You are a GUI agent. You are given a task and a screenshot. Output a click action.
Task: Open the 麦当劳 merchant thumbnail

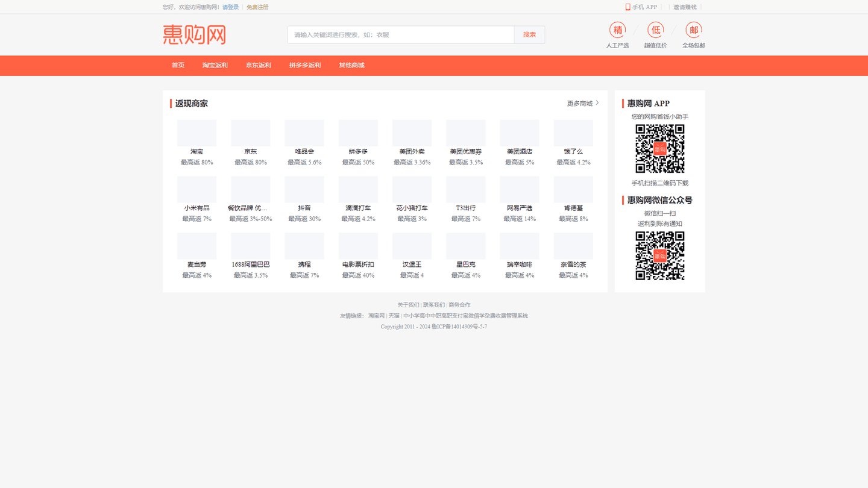197,246
